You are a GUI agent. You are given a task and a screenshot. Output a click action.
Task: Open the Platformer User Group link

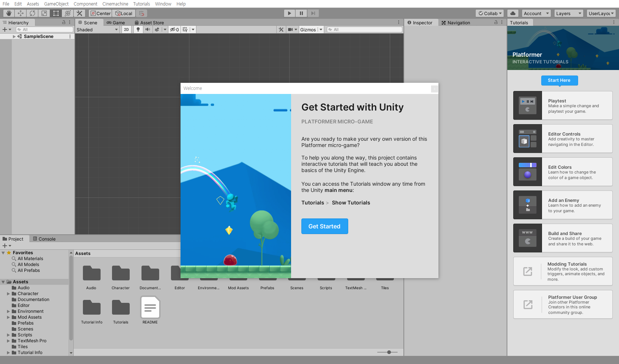coord(563,304)
